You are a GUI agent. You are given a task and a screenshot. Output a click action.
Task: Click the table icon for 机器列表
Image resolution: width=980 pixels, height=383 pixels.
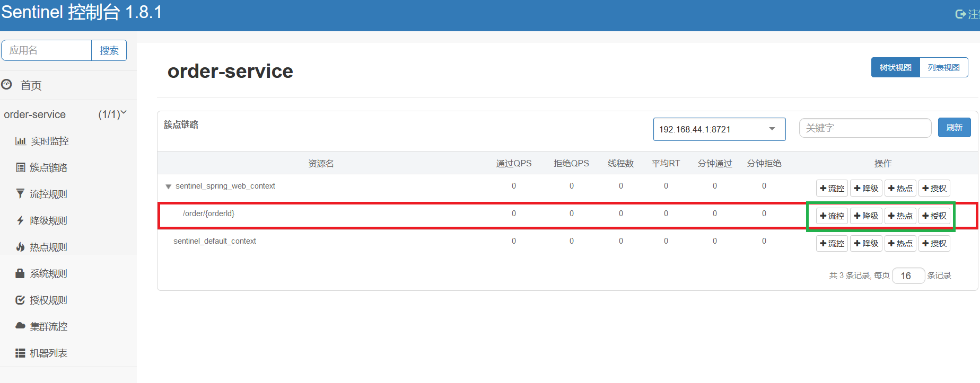(20, 353)
